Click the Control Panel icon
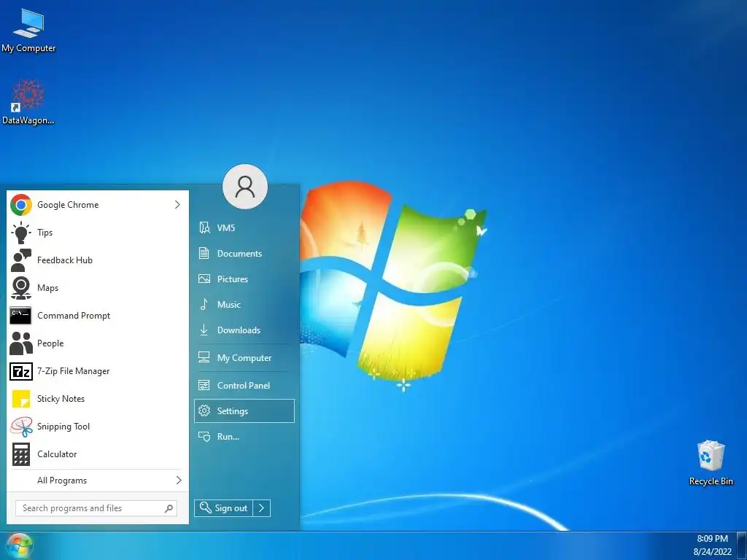This screenshot has width=747, height=560. 204,385
